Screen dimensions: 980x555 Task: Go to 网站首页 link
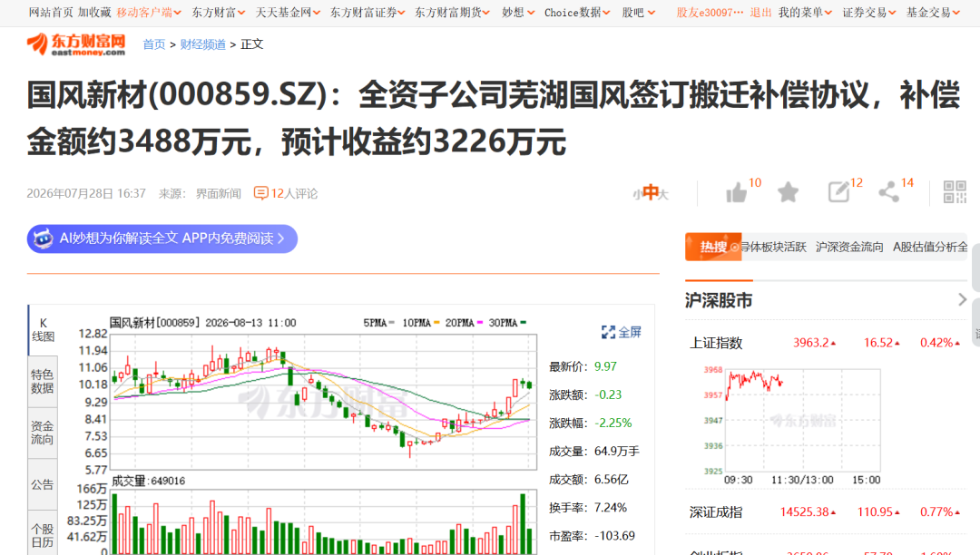click(x=51, y=13)
